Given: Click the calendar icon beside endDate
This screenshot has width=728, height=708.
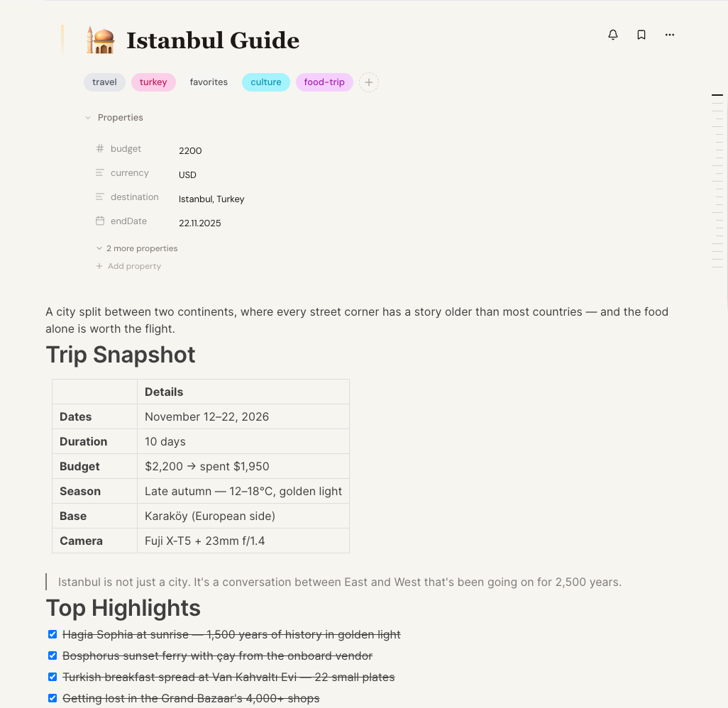Looking at the screenshot, I should 100,221.
